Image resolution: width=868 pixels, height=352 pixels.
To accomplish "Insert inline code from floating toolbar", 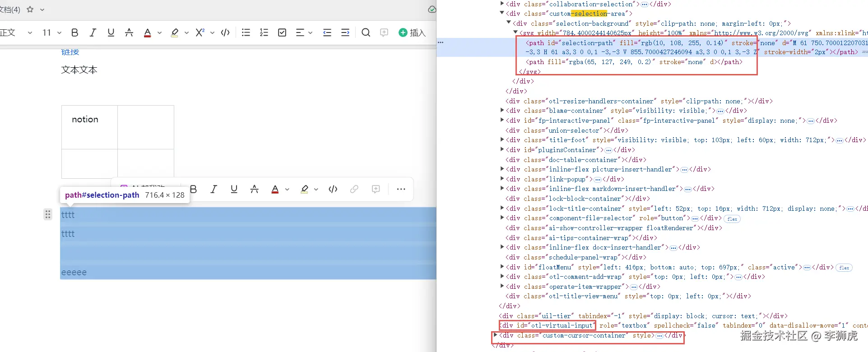I will point(333,189).
